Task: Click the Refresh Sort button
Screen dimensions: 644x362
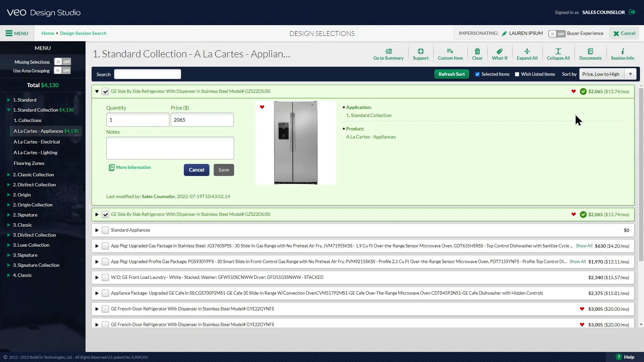Action: click(451, 74)
